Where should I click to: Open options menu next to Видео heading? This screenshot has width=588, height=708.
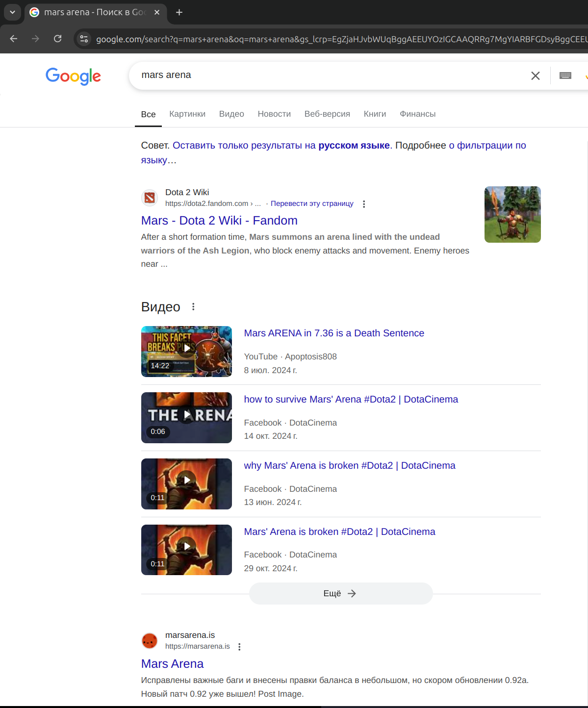click(x=194, y=307)
